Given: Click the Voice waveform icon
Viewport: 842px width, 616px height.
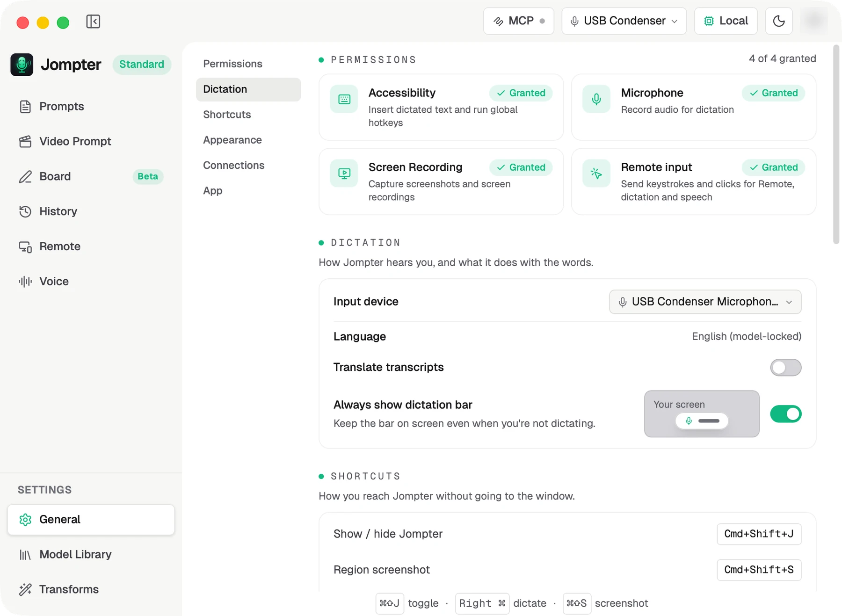Looking at the screenshot, I should pyautogui.click(x=25, y=282).
